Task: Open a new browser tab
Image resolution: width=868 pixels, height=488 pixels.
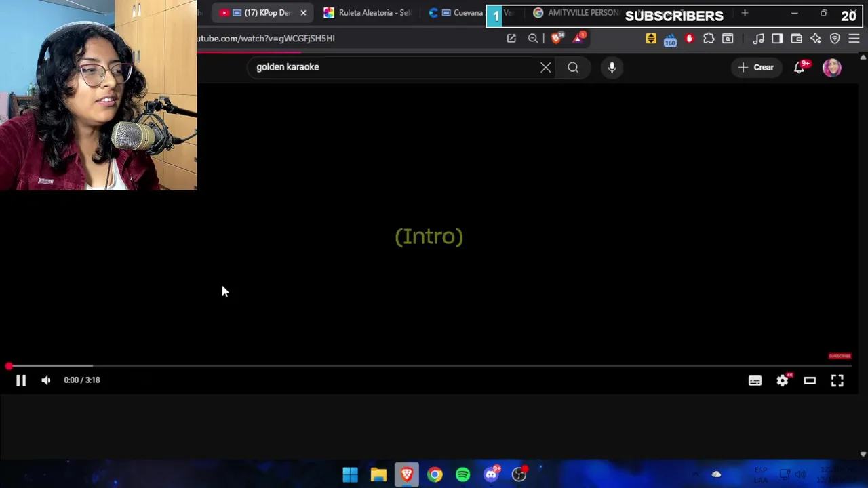Action: point(745,13)
